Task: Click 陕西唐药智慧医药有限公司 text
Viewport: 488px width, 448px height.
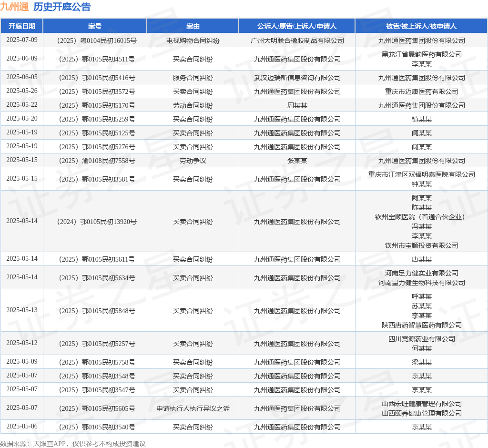Action: [x=421, y=326]
